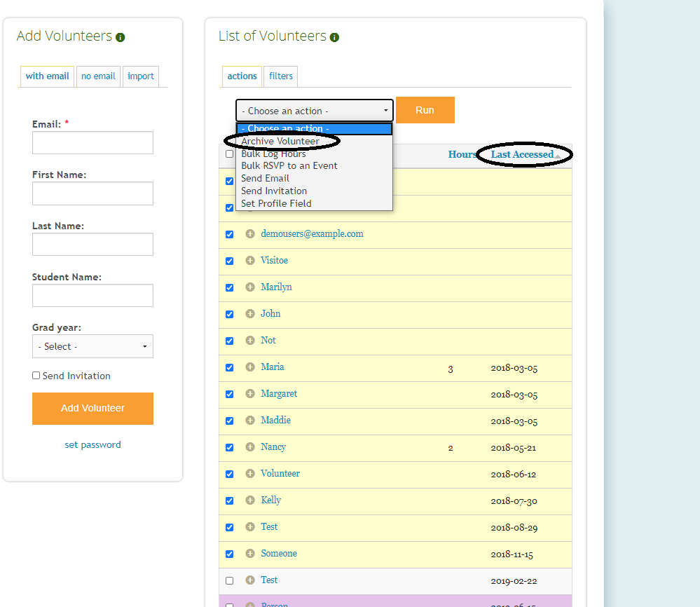Click plus icon next to Test 2018-08-29 row
The image size is (700, 607).
pyautogui.click(x=250, y=526)
